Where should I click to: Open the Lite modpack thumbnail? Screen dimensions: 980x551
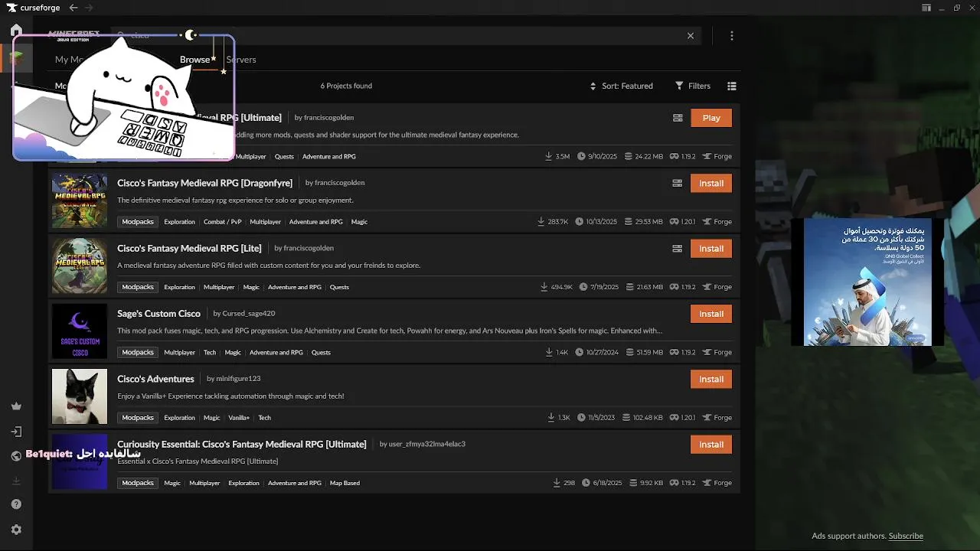(x=80, y=266)
